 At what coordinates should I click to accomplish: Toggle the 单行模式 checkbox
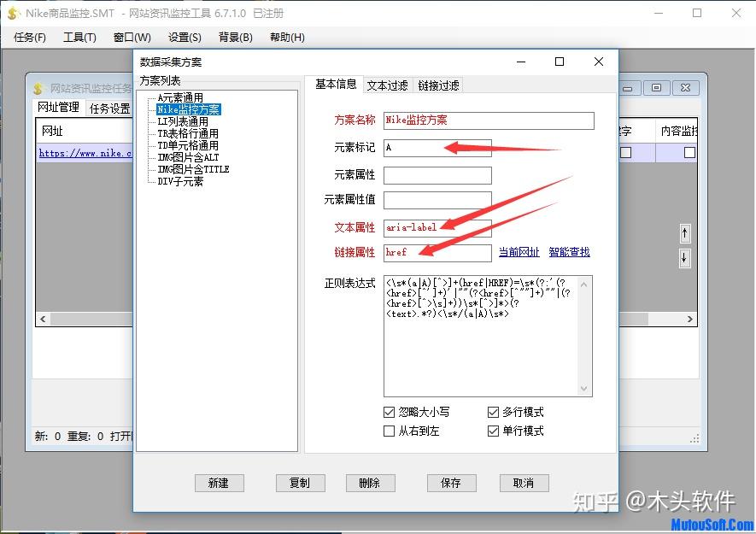(493, 431)
